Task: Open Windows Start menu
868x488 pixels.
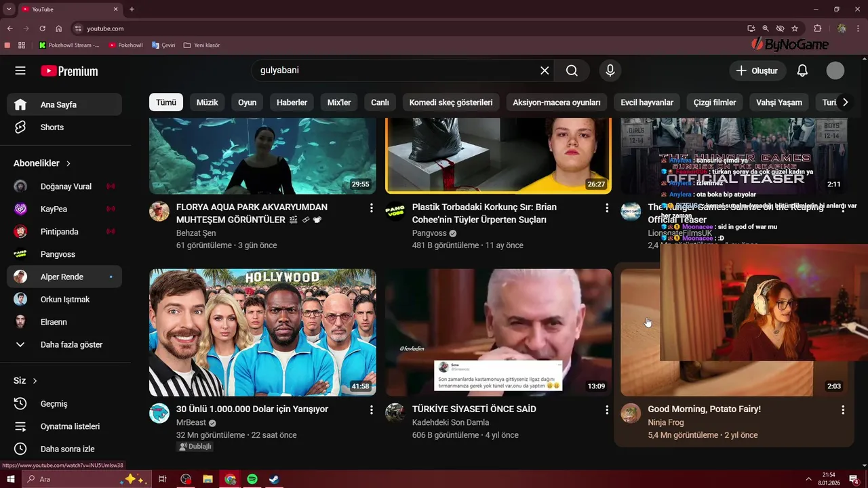Action: (x=11, y=479)
